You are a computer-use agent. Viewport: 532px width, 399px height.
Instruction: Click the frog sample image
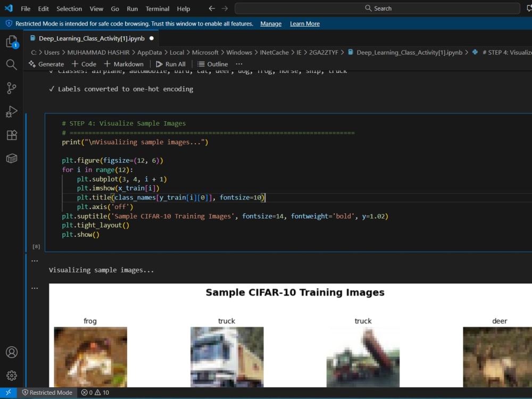tap(90, 357)
